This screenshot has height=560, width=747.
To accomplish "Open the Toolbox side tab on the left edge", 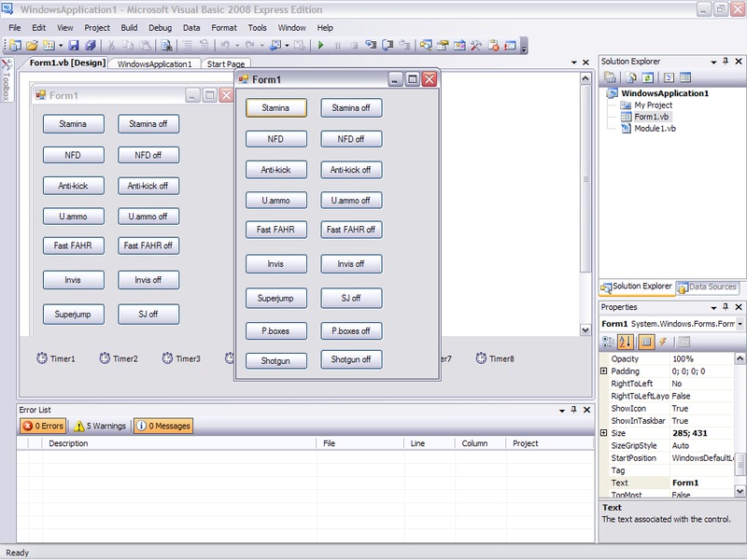I will point(7,79).
